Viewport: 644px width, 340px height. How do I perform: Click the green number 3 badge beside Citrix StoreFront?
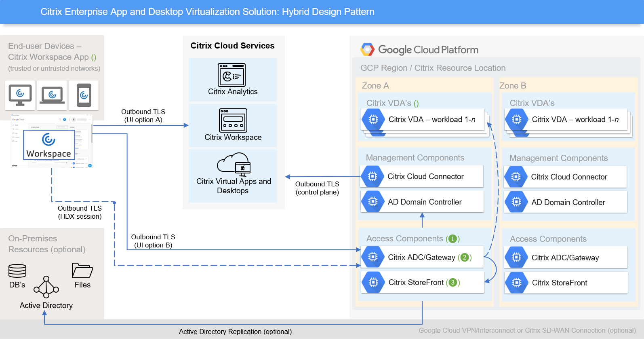453,283
